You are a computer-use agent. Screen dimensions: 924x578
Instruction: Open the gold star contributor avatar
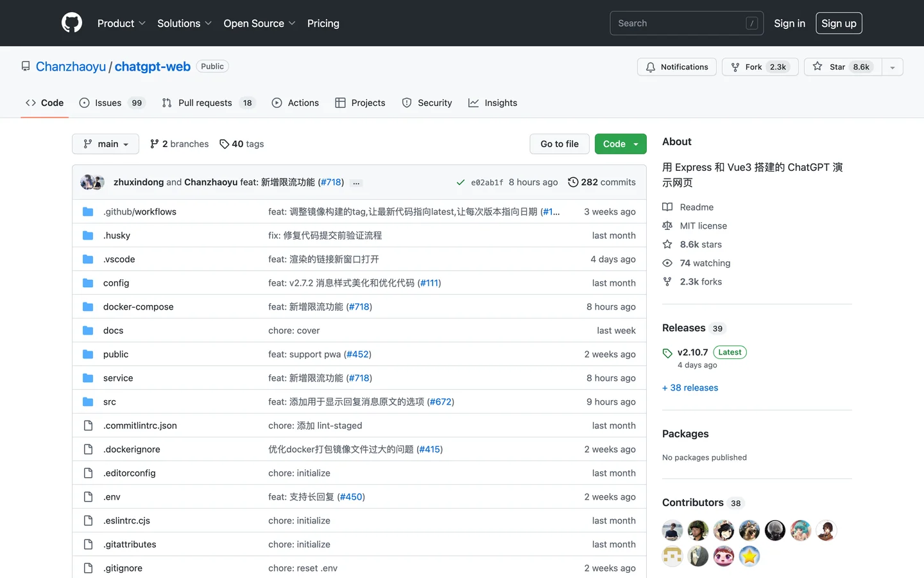pyautogui.click(x=749, y=556)
